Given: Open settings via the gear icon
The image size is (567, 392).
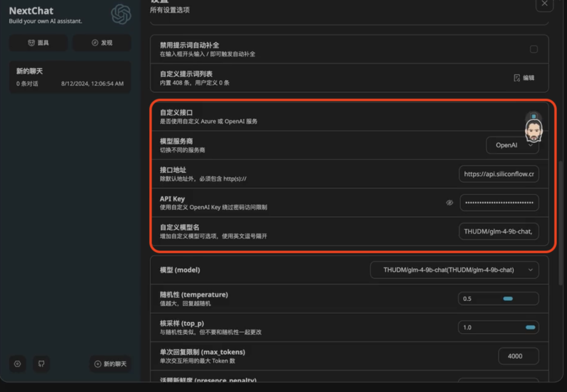Looking at the screenshot, I should click(17, 364).
